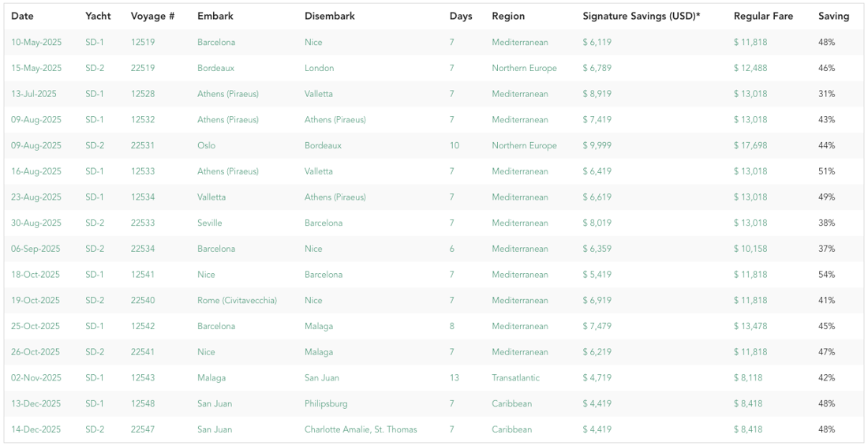
Task: Open the 13-Jul-2025 sailing date
Action: tap(34, 94)
